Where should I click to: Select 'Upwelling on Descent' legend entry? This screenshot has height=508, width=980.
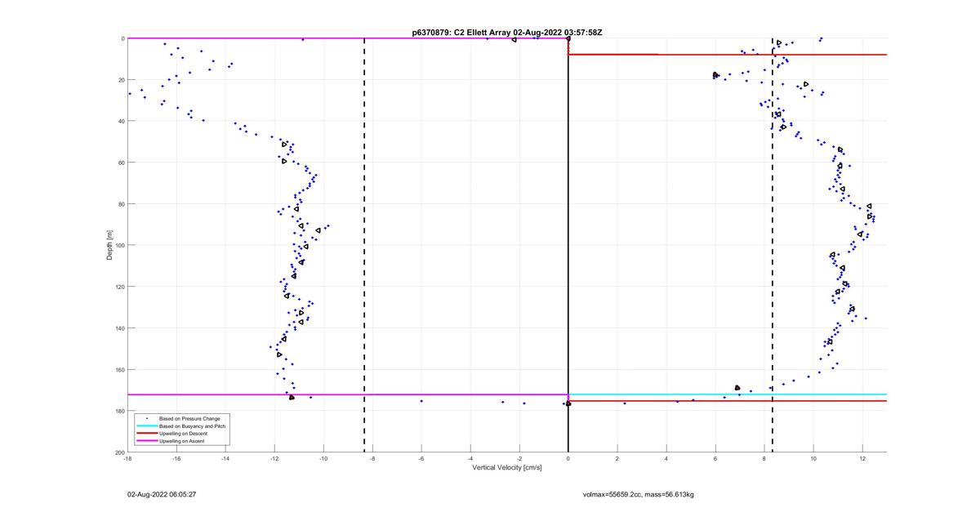183,434
